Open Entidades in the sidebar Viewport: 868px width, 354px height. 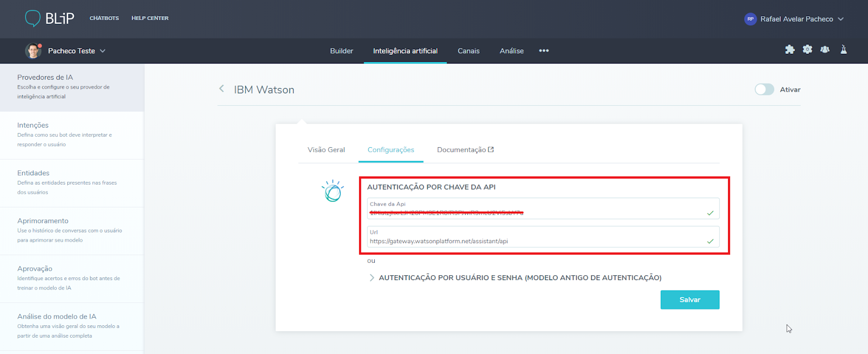coord(72,183)
